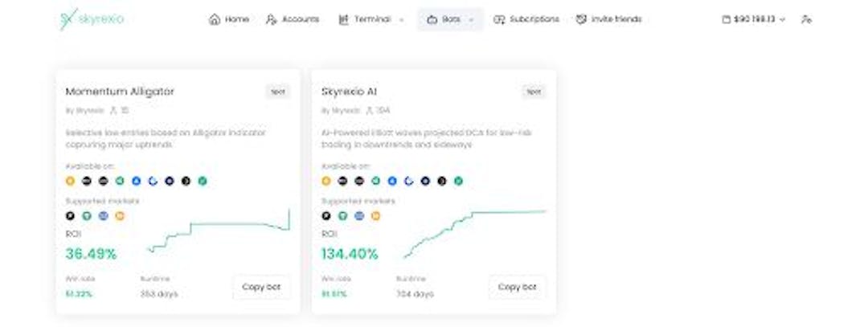Click the Invite friends icon
Viewport: 868px width, 327px height.
coord(581,19)
